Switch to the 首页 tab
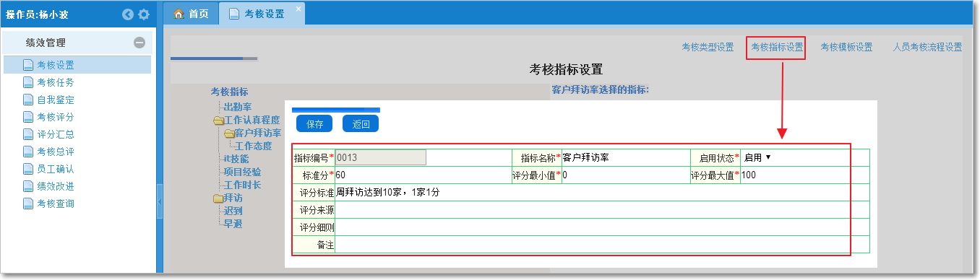 point(192,14)
